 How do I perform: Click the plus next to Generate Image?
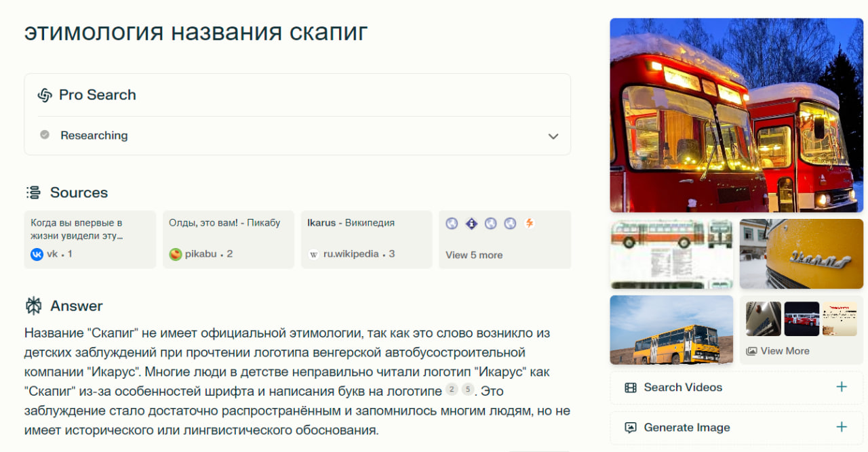842,427
